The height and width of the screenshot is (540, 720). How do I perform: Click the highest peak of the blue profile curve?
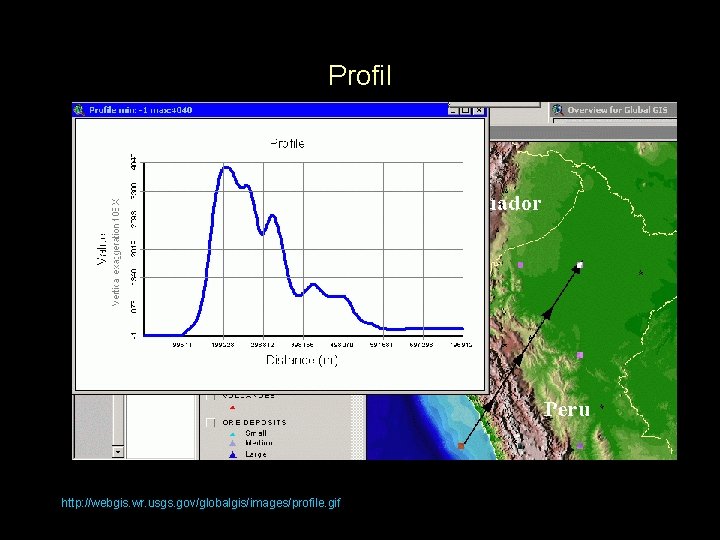pos(226,167)
